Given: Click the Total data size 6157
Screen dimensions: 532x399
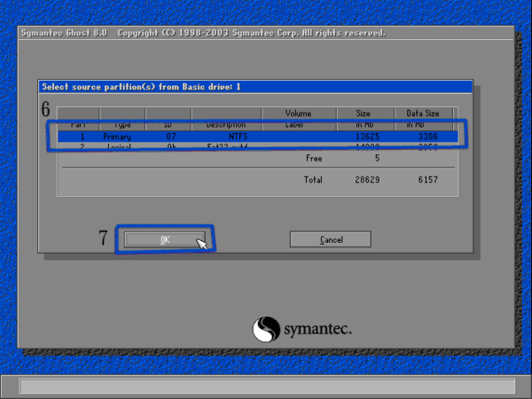Looking at the screenshot, I should click(x=428, y=179).
